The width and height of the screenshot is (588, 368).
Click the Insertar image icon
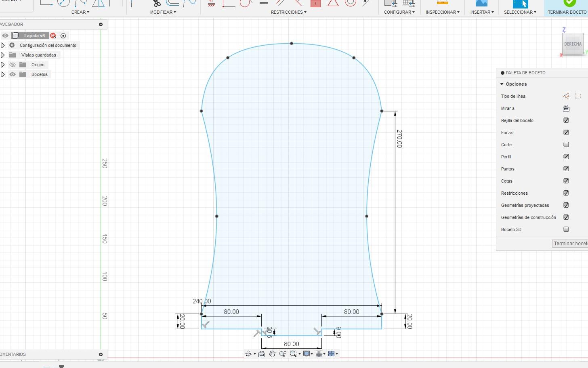[x=481, y=3]
